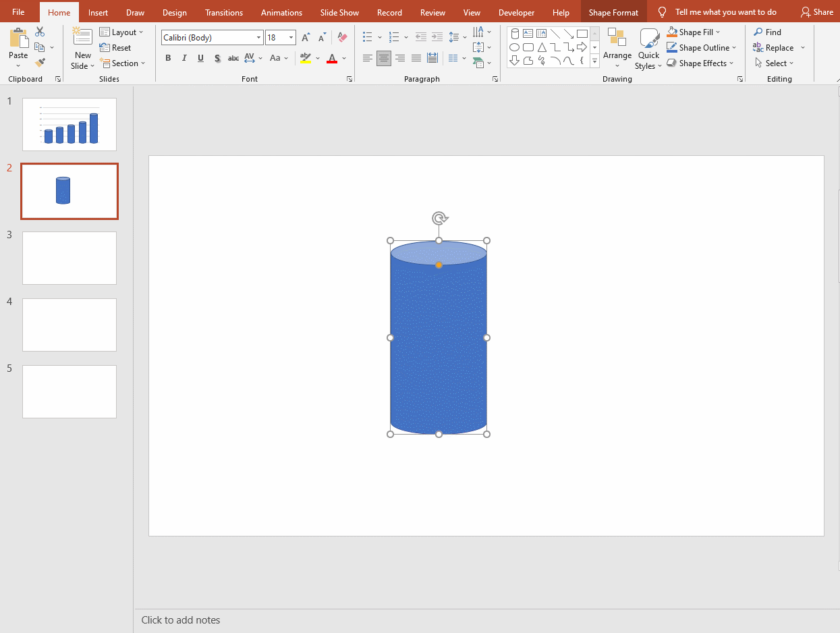This screenshot has width=840, height=633.
Task: Expand the Select dropdown in Editing
Action: click(x=774, y=63)
